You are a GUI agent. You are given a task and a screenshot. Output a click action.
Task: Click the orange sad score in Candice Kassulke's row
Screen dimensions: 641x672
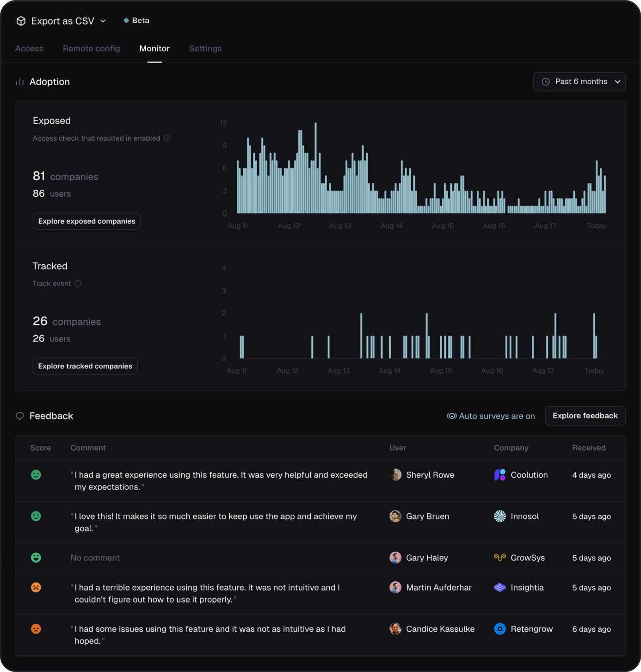click(36, 629)
